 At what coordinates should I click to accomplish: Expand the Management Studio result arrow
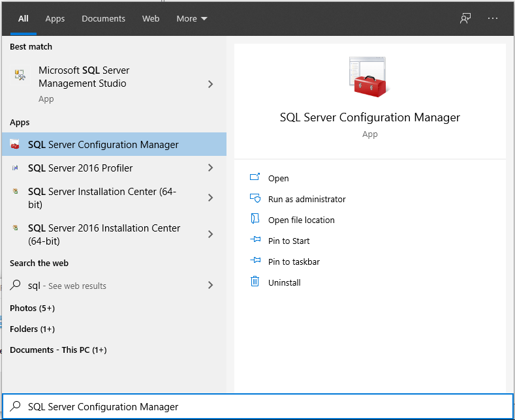coord(210,84)
